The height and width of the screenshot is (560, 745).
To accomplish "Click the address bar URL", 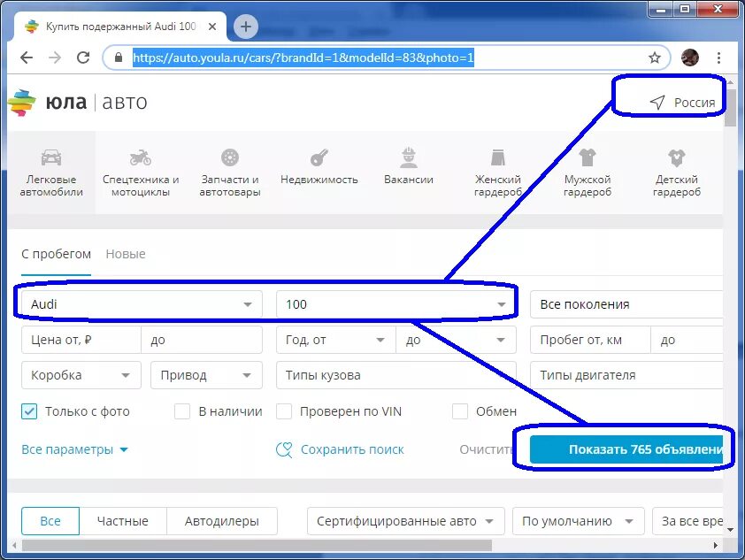I will pos(303,58).
